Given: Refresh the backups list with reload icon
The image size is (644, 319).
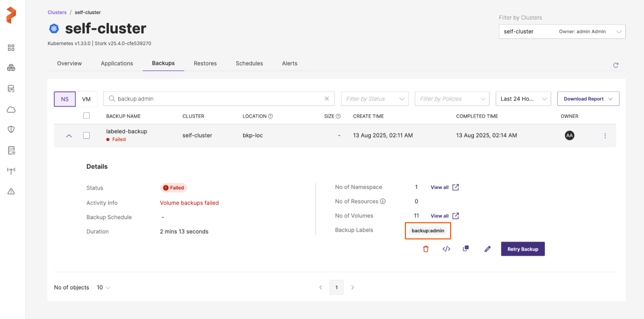Looking at the screenshot, I should [616, 65].
